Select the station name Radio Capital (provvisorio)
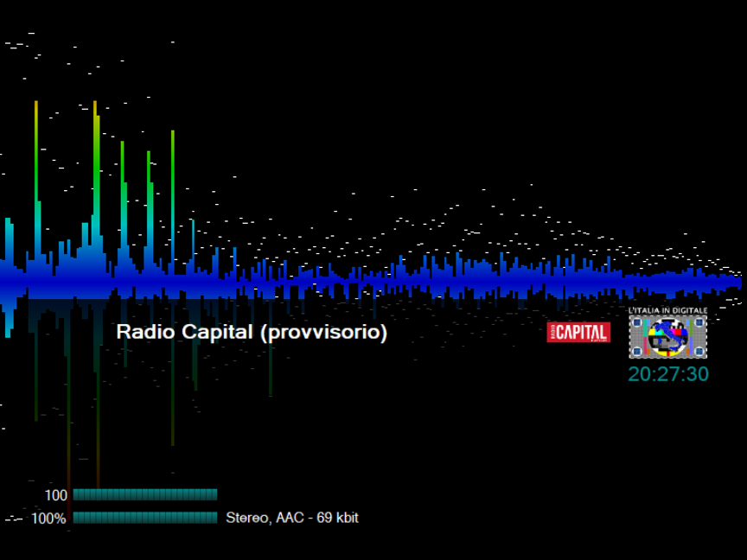 pyautogui.click(x=252, y=332)
